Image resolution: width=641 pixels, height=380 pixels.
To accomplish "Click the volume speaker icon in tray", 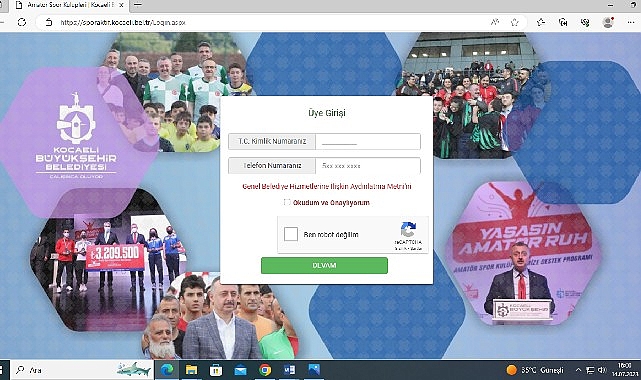I will [x=601, y=370].
